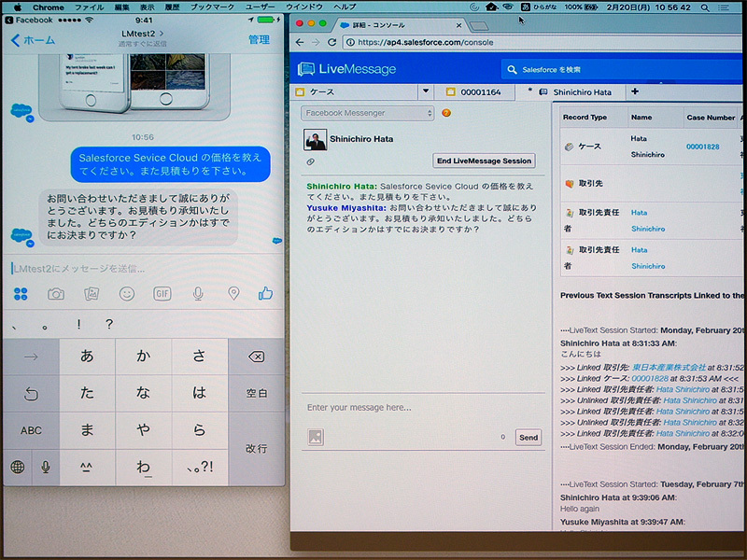Open the ウインドウ menu
The image size is (747, 560).
pos(304,7)
